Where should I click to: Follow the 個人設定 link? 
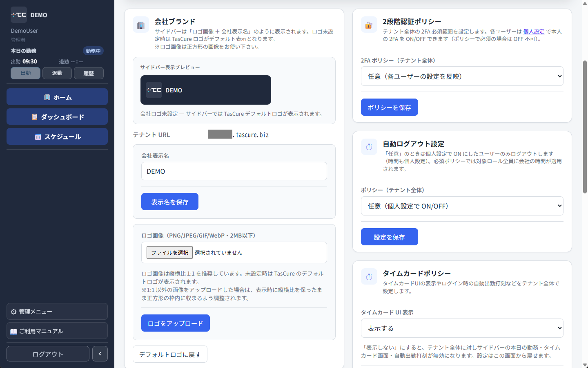(x=534, y=31)
